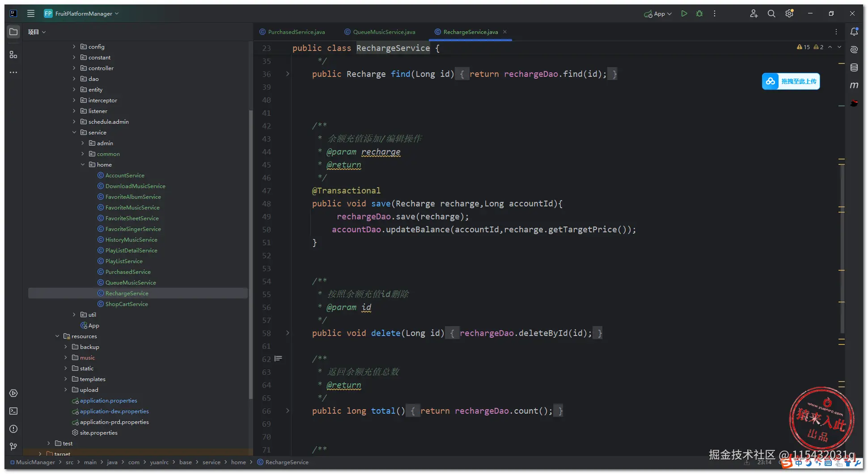The width and height of the screenshot is (868, 474).
Task: Open the Structure tool window
Action: tap(13, 55)
